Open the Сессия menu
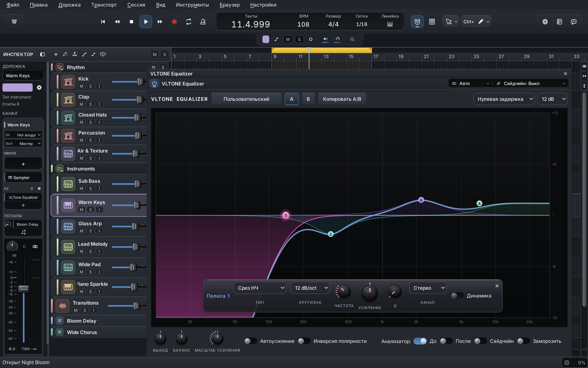This screenshot has height=368, width=588. (136, 5)
